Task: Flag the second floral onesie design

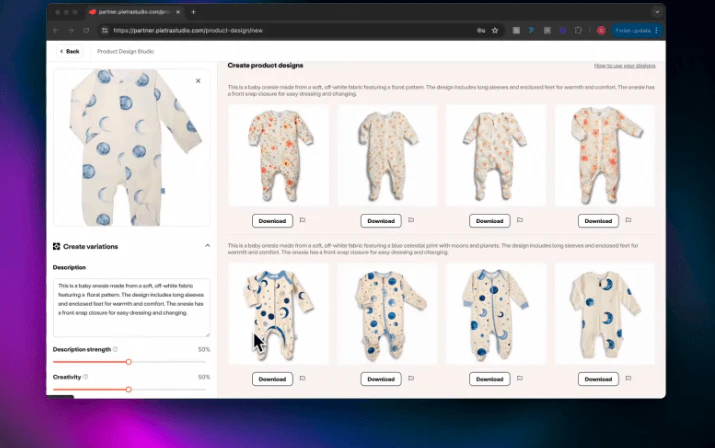Action: click(x=411, y=220)
